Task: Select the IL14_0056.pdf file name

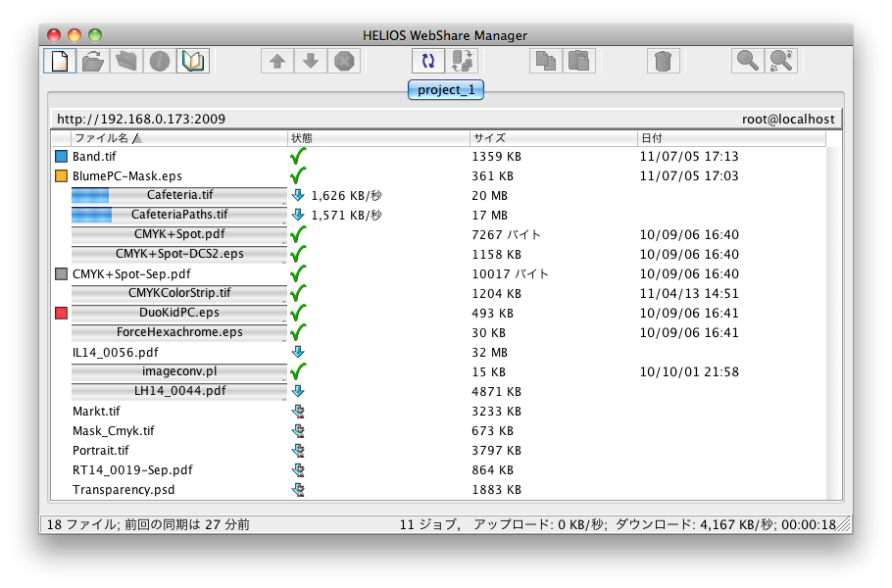Action: 116,353
